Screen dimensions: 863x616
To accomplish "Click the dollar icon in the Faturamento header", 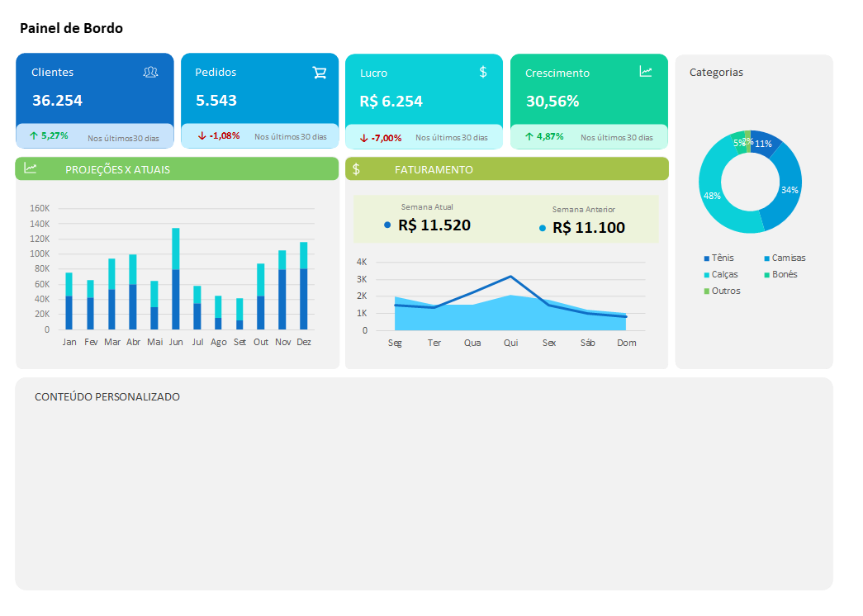I will [x=357, y=168].
